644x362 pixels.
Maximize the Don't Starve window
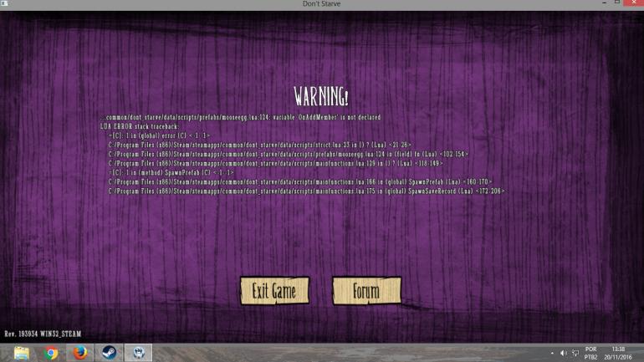617,3
